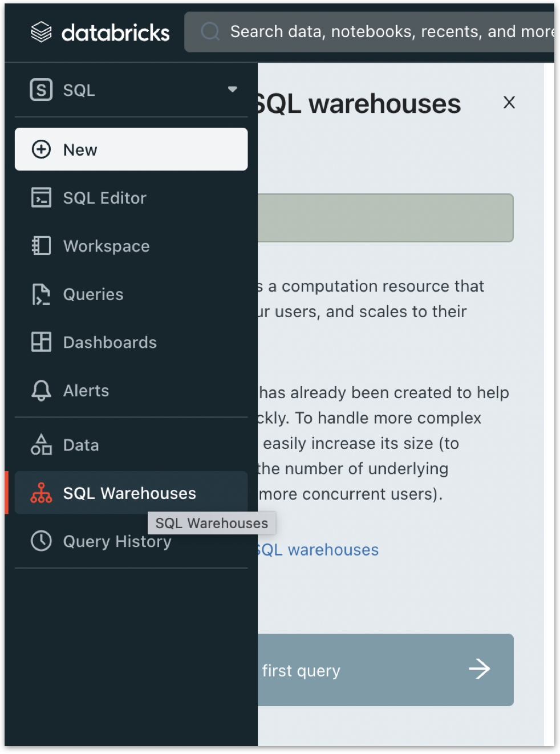This screenshot has height=754, width=560.
Task: Click the Query History clock icon
Action: click(x=41, y=541)
